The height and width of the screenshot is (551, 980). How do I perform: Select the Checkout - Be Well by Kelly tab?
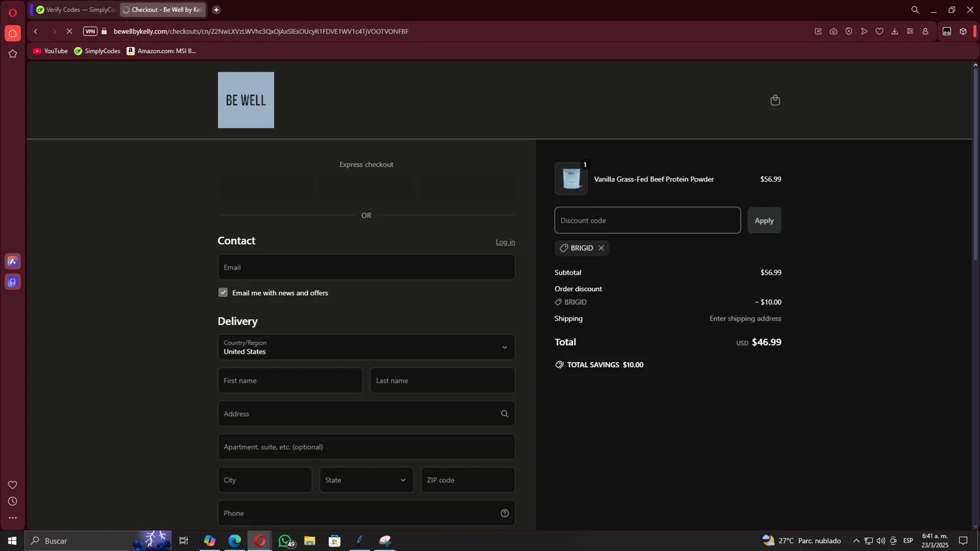(163, 10)
